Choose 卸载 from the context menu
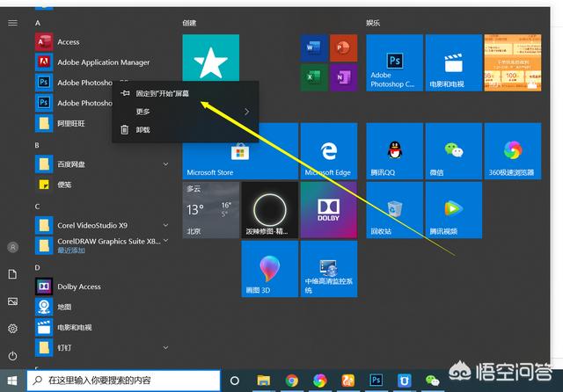Image resolution: width=563 pixels, height=392 pixels. coord(186,130)
